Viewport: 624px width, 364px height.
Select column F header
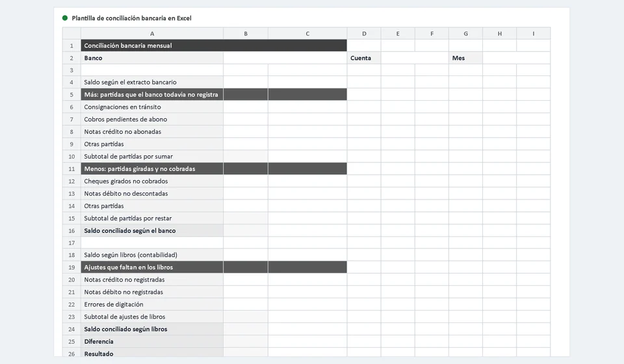(x=432, y=33)
